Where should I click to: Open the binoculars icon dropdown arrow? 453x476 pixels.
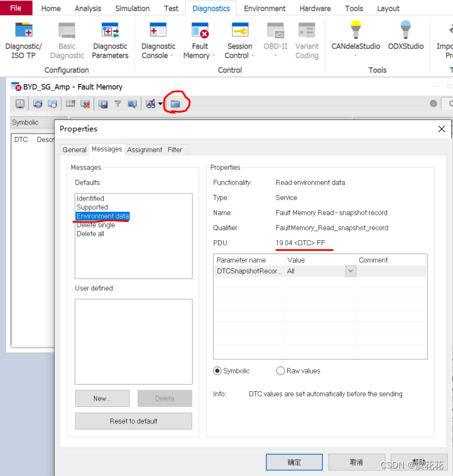click(160, 104)
